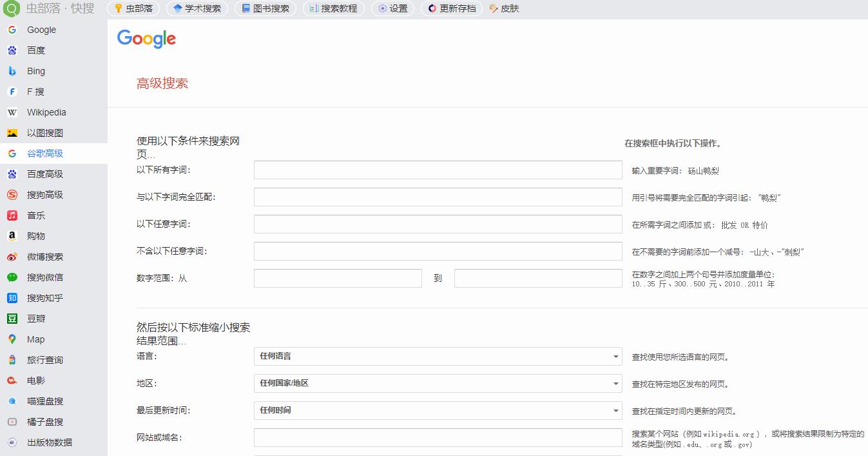Click the 谷歌高级 G icon
This screenshot has height=456, width=868.
[12, 154]
